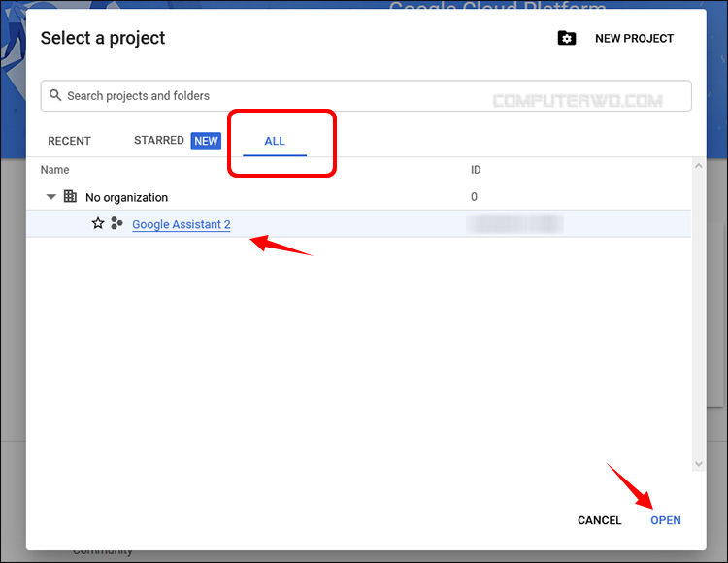Click the No organization ID value 0
The image size is (728, 563).
(x=474, y=197)
